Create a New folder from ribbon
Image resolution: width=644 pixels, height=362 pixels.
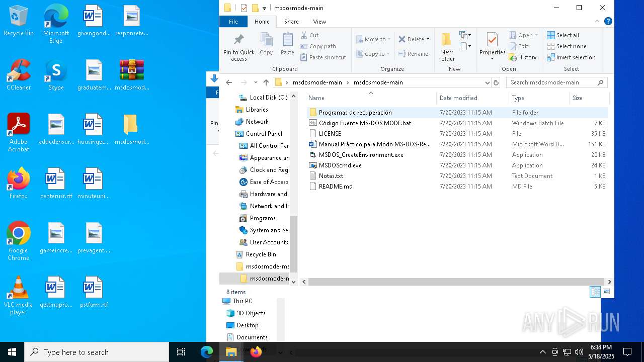click(447, 47)
